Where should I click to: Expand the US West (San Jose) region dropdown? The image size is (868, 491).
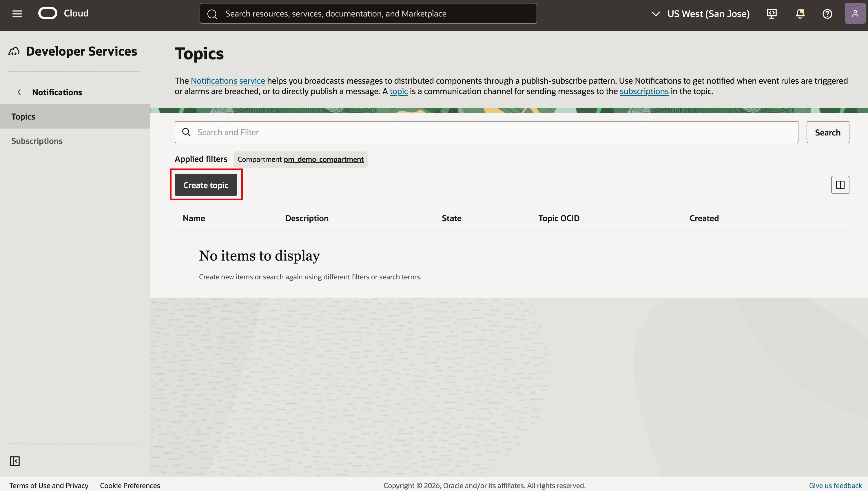[x=700, y=14]
